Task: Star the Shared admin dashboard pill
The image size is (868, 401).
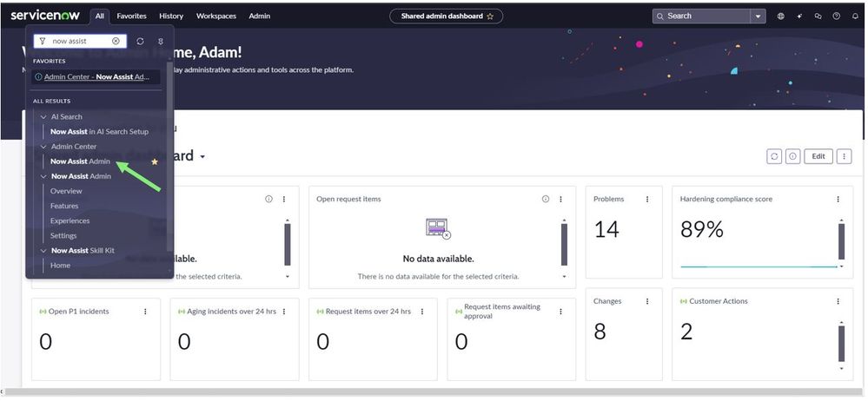Action: pos(490,16)
